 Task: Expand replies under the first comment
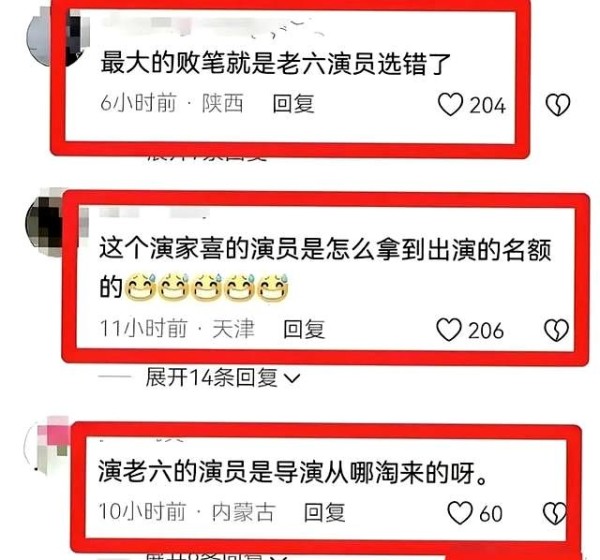pyautogui.click(x=207, y=158)
